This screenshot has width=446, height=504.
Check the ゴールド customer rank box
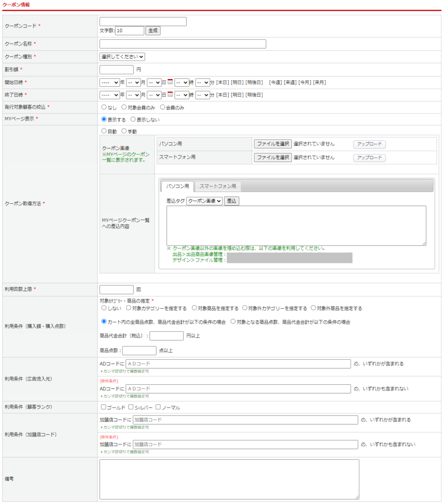(x=103, y=407)
